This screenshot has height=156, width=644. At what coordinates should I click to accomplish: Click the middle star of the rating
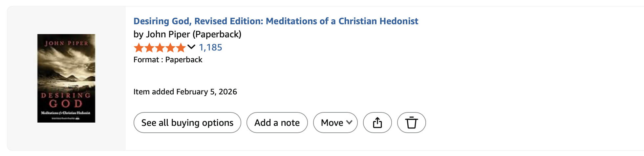pyautogui.click(x=160, y=48)
